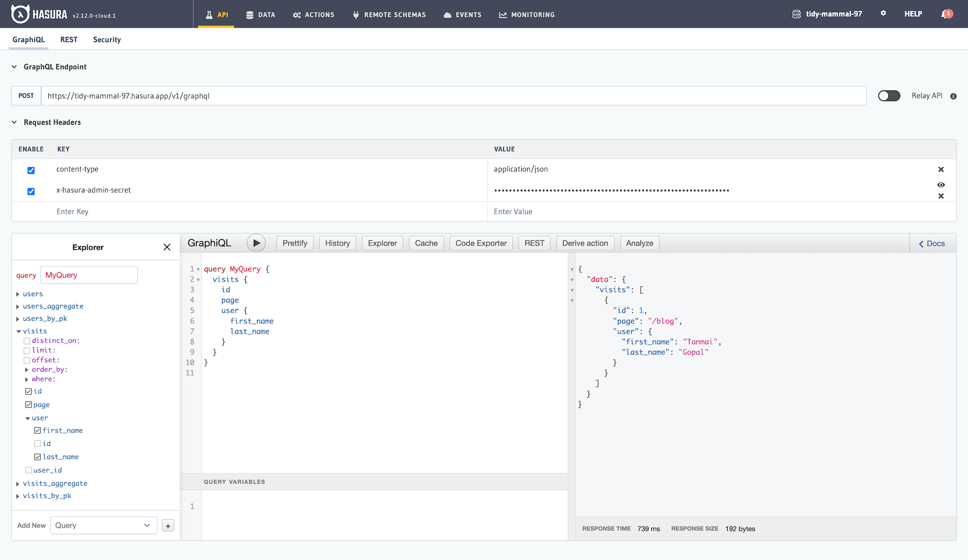Collapse the visits field in Explorer
This screenshot has height=560, width=968.
18,331
